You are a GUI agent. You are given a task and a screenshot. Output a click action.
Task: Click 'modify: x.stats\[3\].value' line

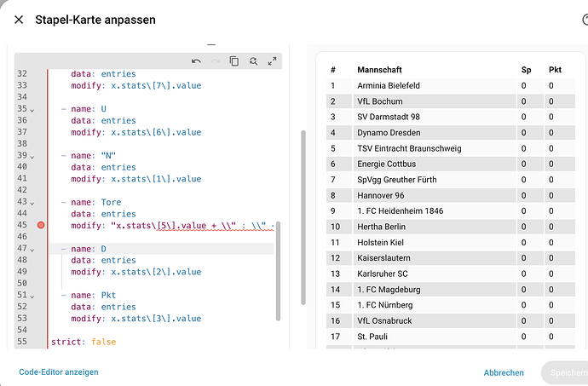click(136, 319)
